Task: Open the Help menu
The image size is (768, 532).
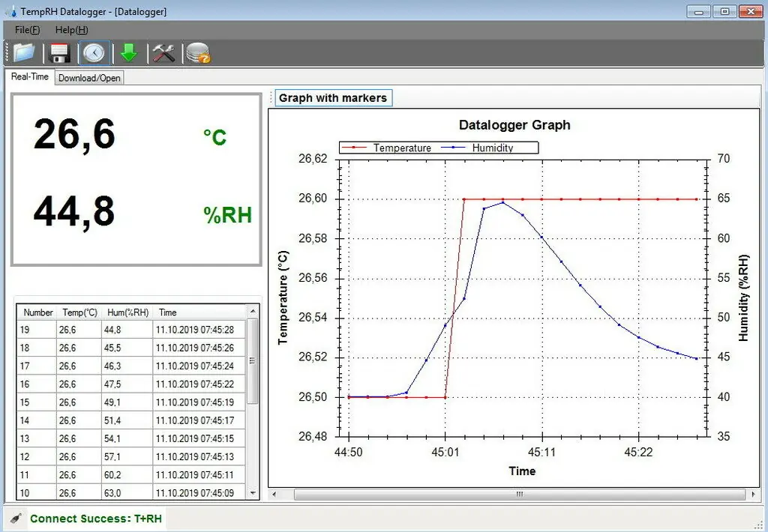Action: 71,30
